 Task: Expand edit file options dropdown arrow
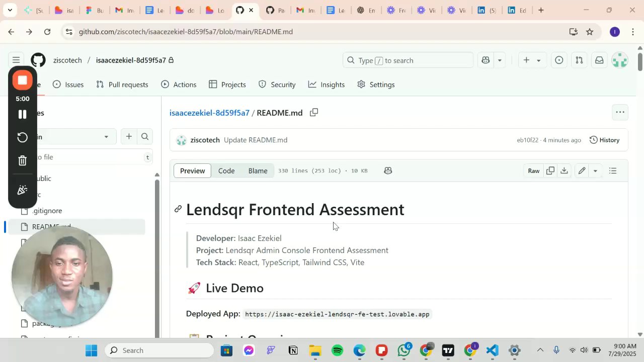(x=595, y=171)
